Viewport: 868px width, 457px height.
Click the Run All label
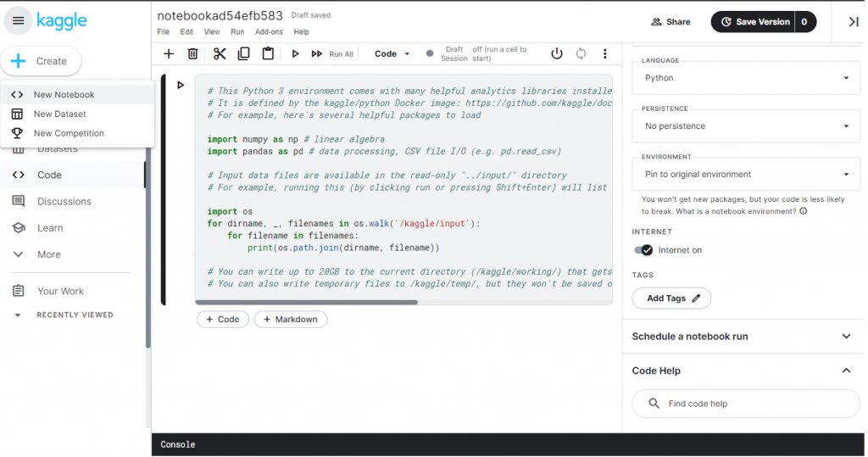(x=341, y=54)
